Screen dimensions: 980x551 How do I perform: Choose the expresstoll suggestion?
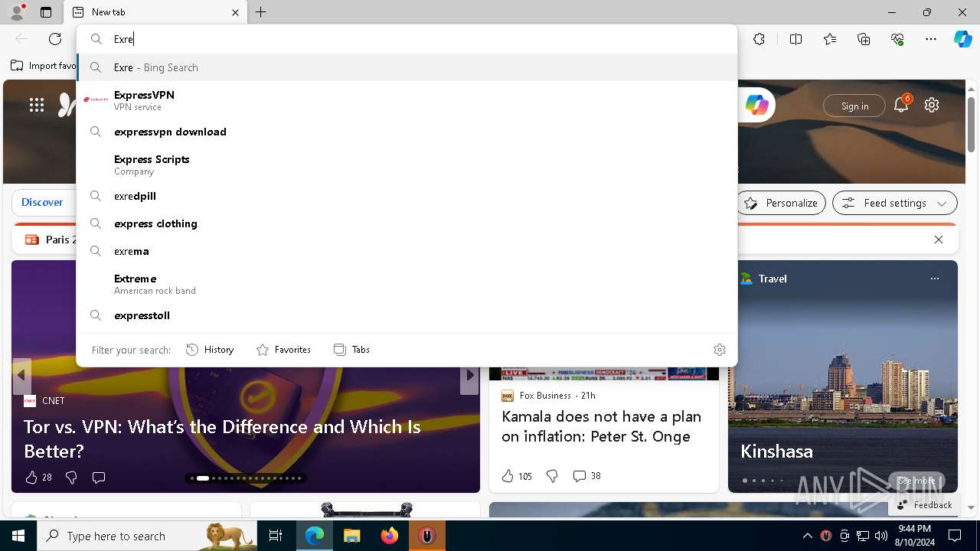coord(407,315)
